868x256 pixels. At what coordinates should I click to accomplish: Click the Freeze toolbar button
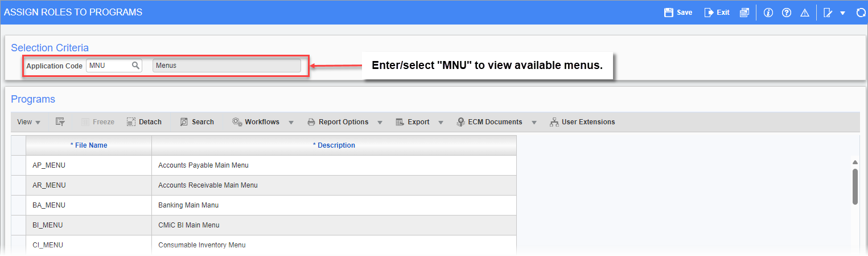(x=97, y=122)
